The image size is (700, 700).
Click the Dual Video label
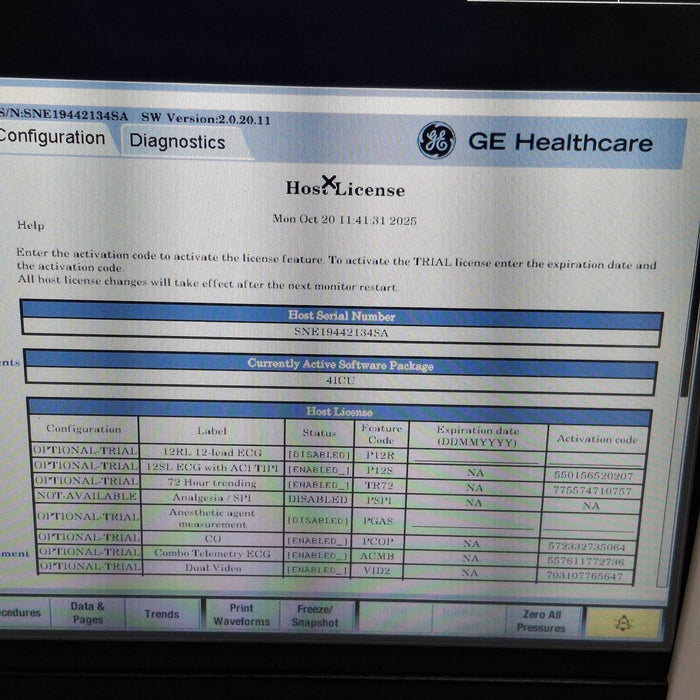point(213,568)
